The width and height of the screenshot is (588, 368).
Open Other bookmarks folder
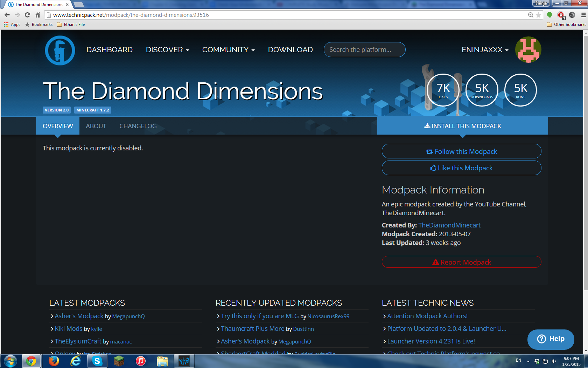(566, 25)
